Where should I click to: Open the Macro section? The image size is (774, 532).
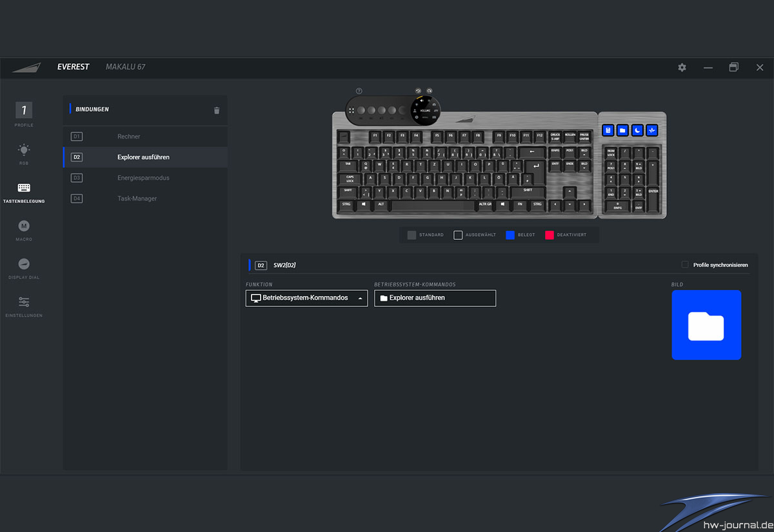(24, 230)
